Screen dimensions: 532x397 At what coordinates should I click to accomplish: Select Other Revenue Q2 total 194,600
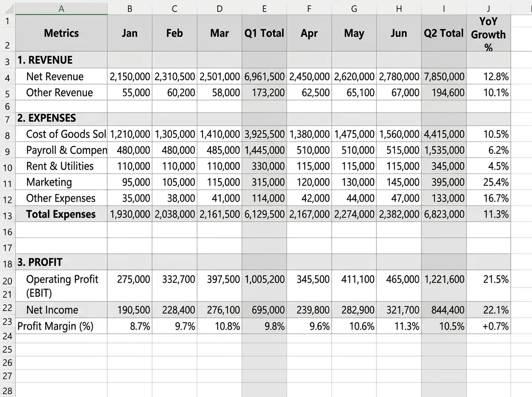point(444,93)
